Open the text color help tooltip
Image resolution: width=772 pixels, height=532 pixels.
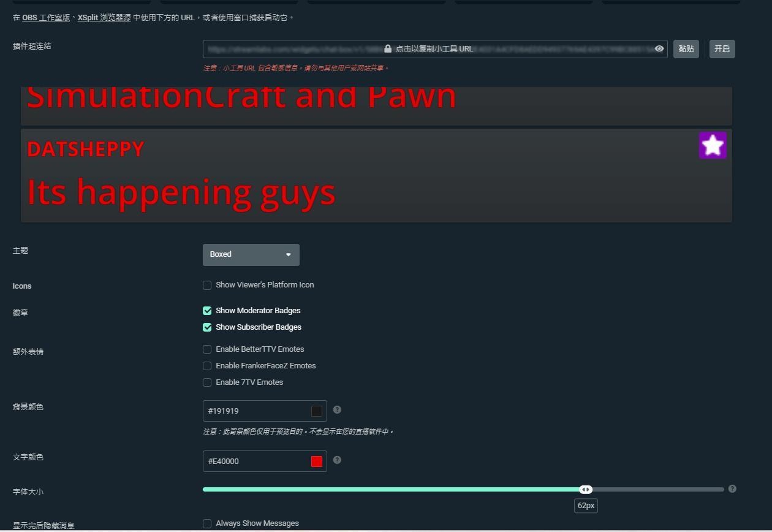tap(337, 460)
